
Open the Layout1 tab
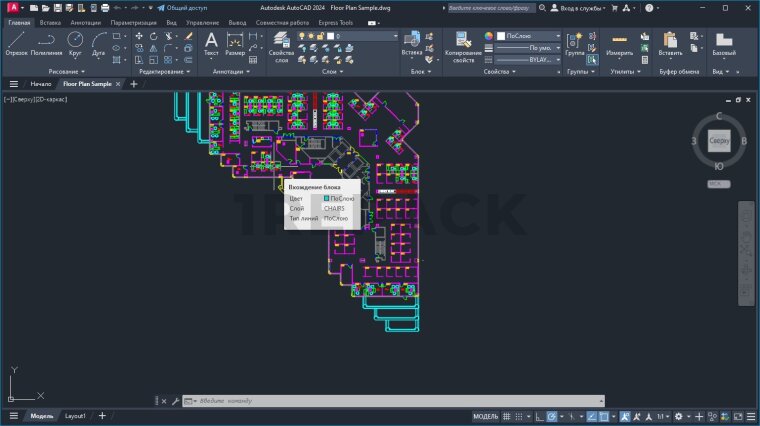pos(75,416)
